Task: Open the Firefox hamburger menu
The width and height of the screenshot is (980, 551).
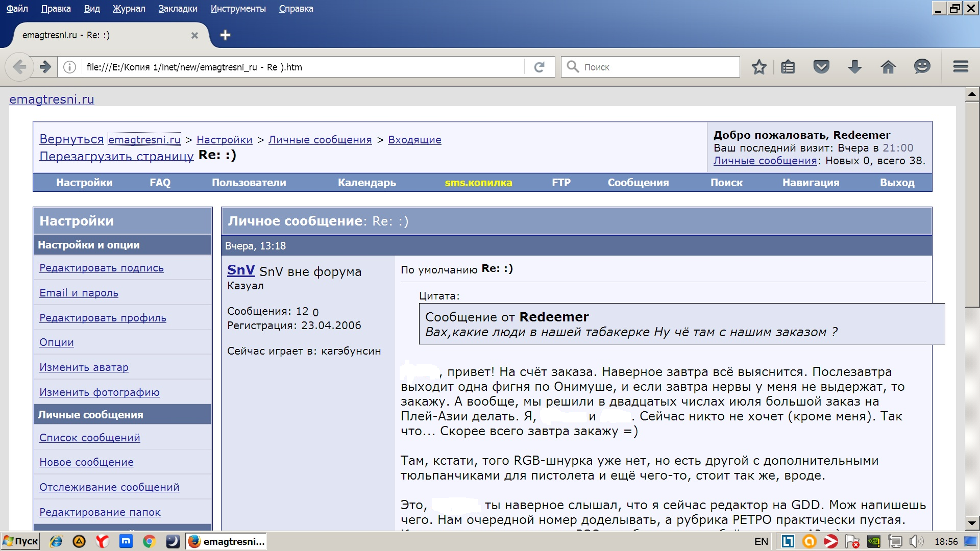Action: pos(961,67)
